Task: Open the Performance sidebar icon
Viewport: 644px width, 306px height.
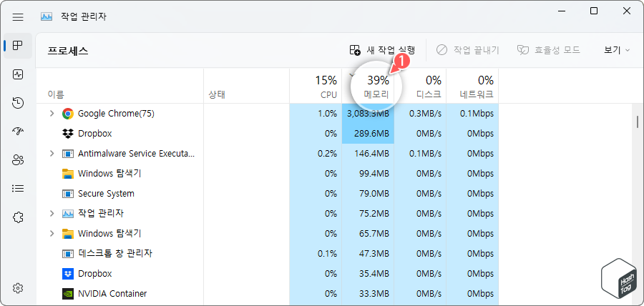Action: click(18, 74)
